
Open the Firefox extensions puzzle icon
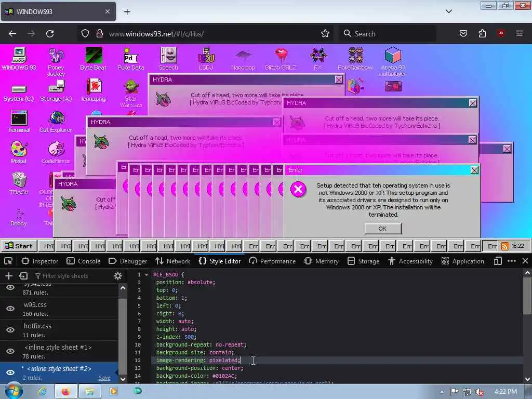click(482, 34)
